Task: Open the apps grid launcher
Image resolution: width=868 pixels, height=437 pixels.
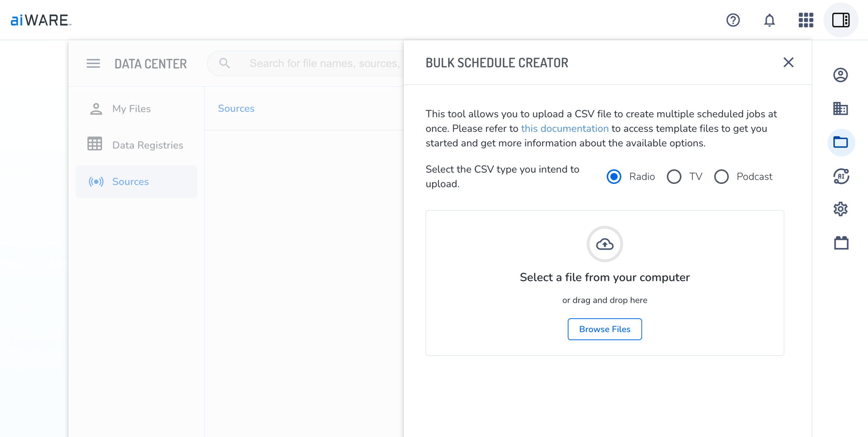Action: [x=806, y=20]
